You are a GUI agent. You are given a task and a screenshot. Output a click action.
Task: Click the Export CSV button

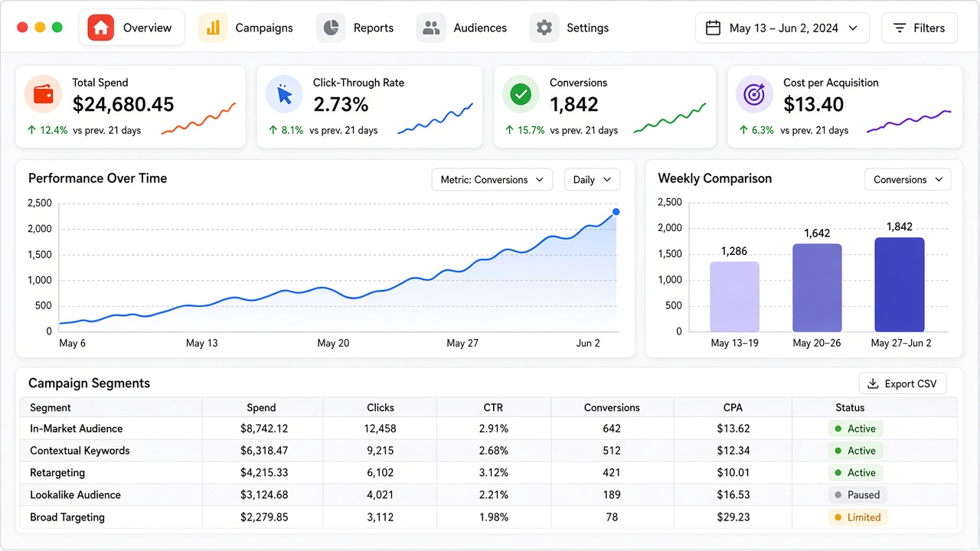[903, 383]
